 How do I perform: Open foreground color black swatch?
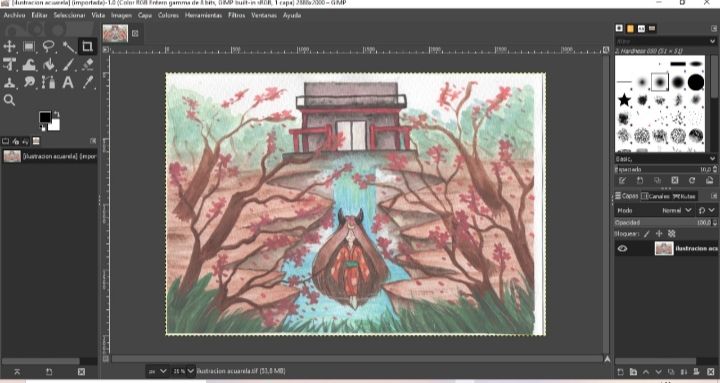45,117
